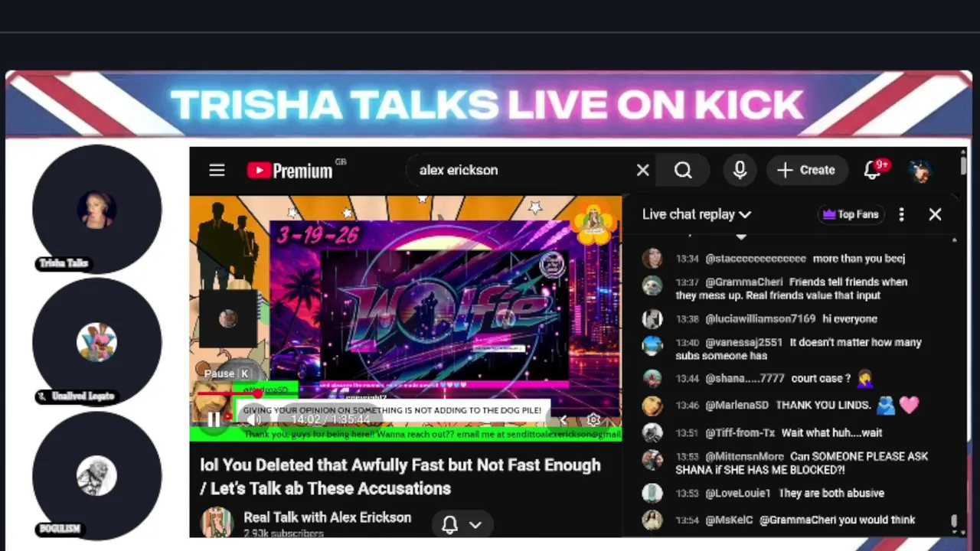
Task: Open @vanessaj2551's chat avatar
Action: tap(652, 346)
